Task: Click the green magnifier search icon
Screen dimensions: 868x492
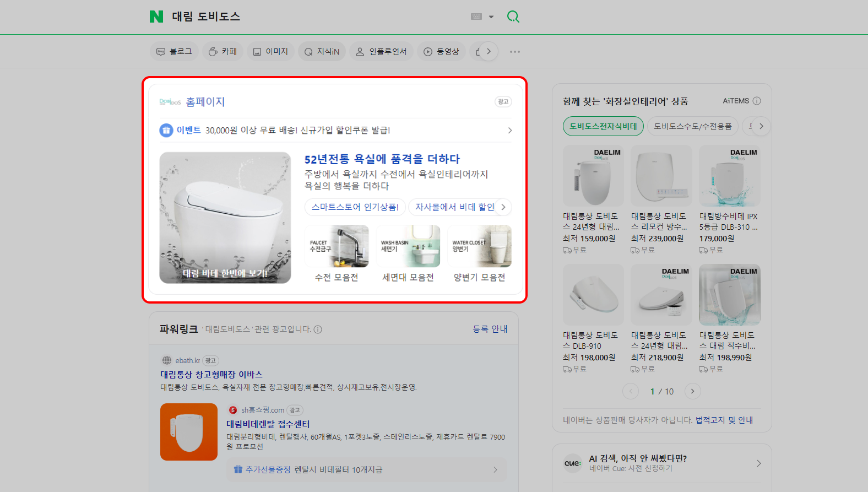Action: tap(513, 17)
